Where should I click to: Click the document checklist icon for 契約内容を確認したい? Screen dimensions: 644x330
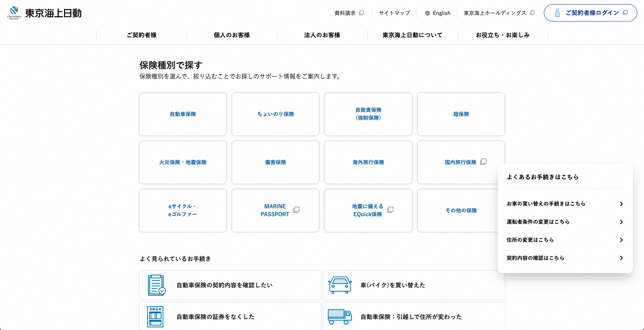click(x=157, y=285)
